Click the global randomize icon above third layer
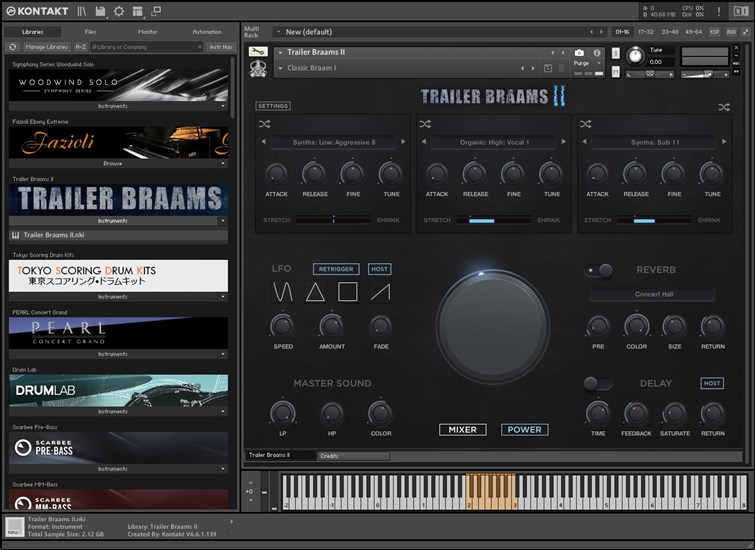This screenshot has height=550, width=755. 723,107
